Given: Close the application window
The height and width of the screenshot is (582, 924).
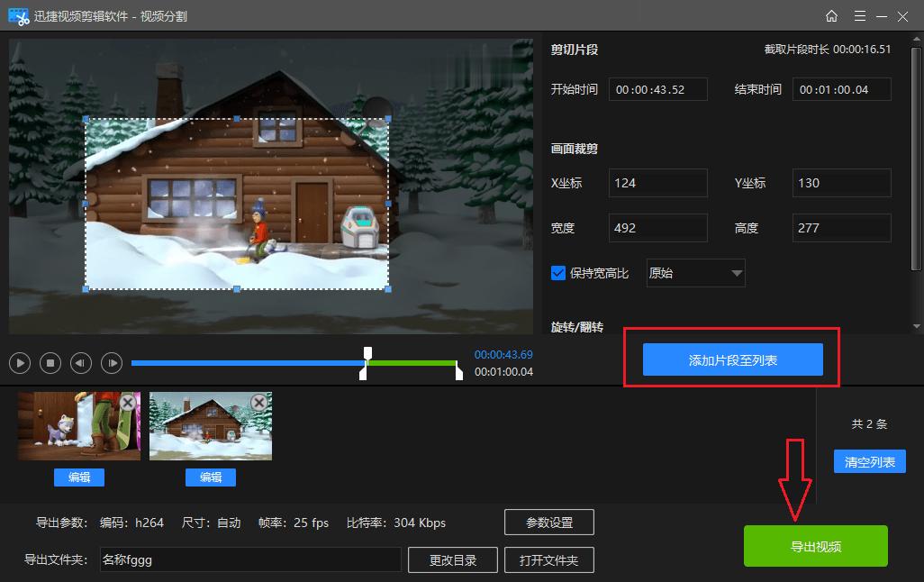Looking at the screenshot, I should (x=902, y=16).
